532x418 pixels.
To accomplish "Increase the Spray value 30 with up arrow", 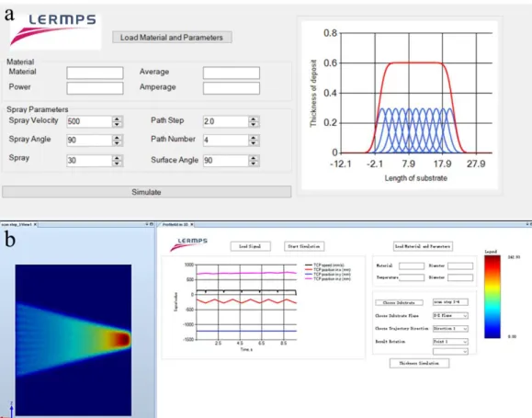I will (118, 158).
